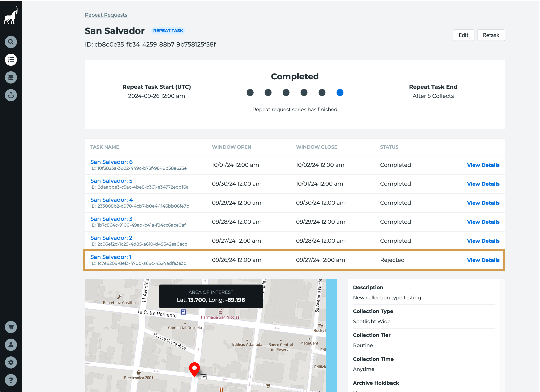Image resolution: width=540 pixels, height=392 pixels.
Task: Open the tasks list sidebar icon
Action: click(x=11, y=60)
